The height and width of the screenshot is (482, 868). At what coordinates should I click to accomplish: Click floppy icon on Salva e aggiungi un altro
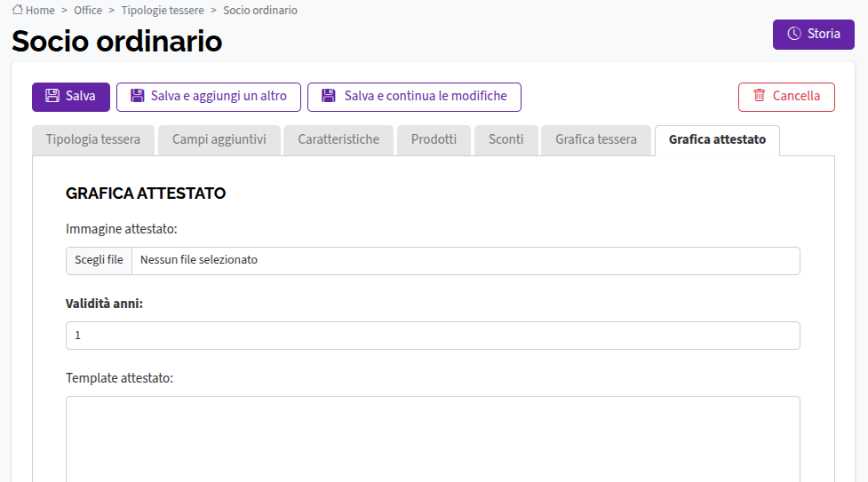(138, 96)
